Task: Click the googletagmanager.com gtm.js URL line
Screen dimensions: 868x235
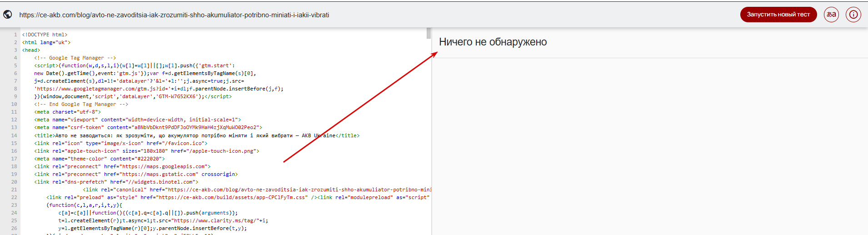Action: (x=159, y=89)
